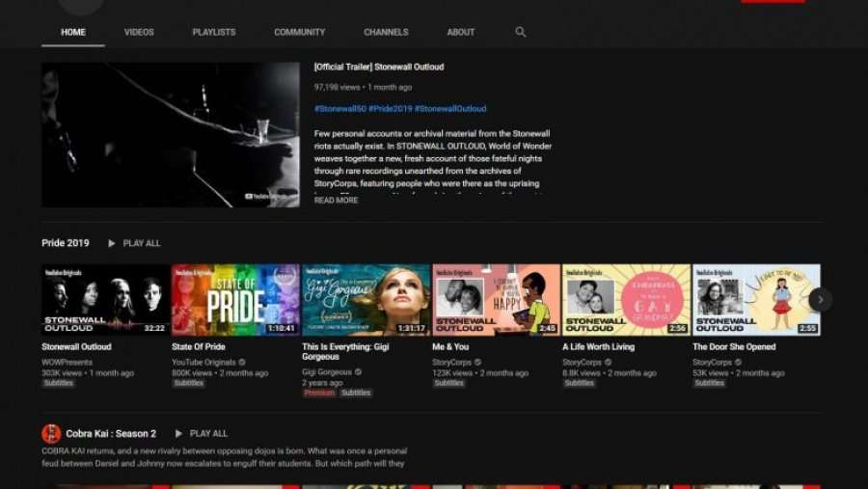Click the '53K views • 2 months ago' text
868x489 pixels.
pos(739,373)
